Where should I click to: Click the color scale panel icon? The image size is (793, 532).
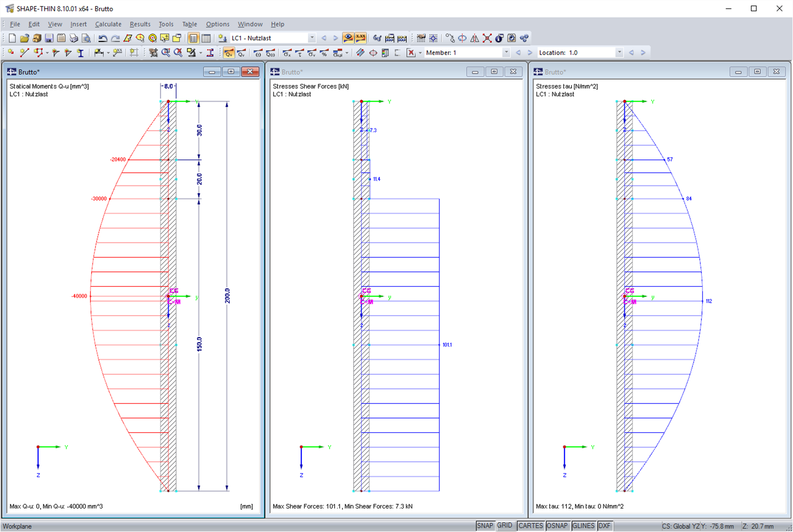tap(385, 53)
